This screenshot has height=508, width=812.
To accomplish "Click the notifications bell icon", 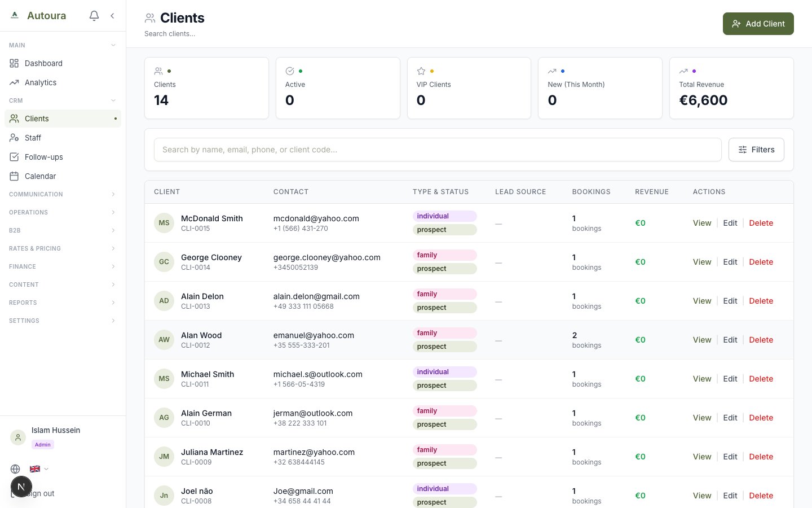I will [94, 16].
